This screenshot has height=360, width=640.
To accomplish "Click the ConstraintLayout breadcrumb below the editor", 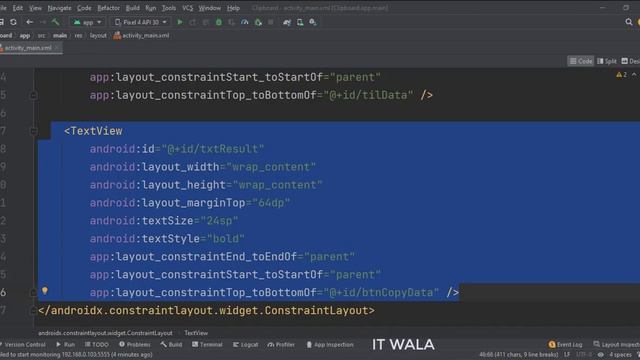I will [105, 333].
